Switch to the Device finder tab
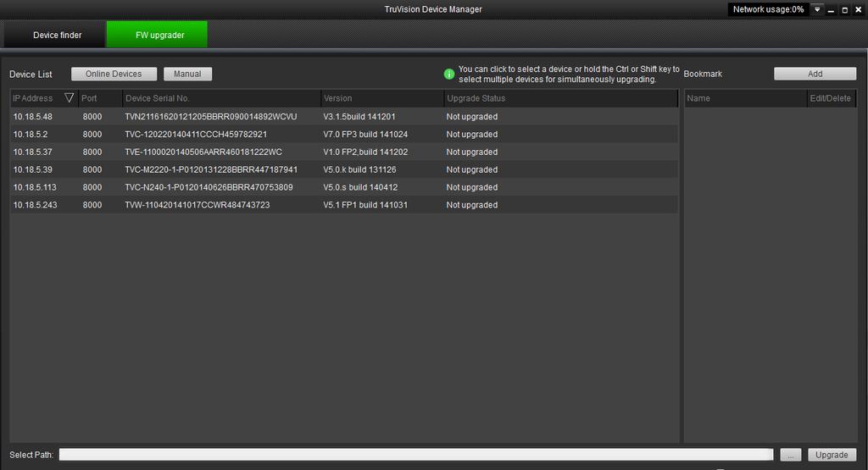Screen dimensions: 868x470 tap(54, 34)
